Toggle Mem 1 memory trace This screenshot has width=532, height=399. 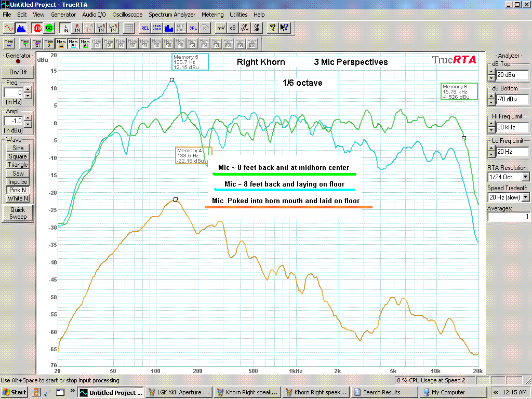tap(25, 44)
